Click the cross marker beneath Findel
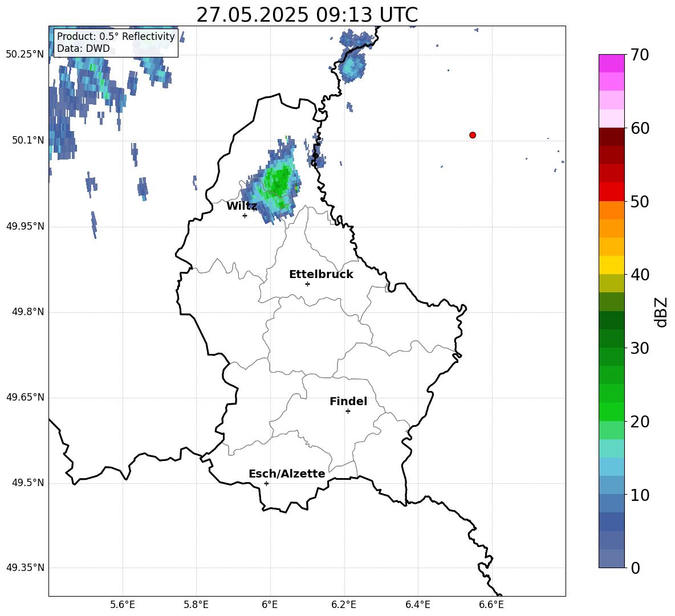This screenshot has width=675, height=616. coord(348,411)
